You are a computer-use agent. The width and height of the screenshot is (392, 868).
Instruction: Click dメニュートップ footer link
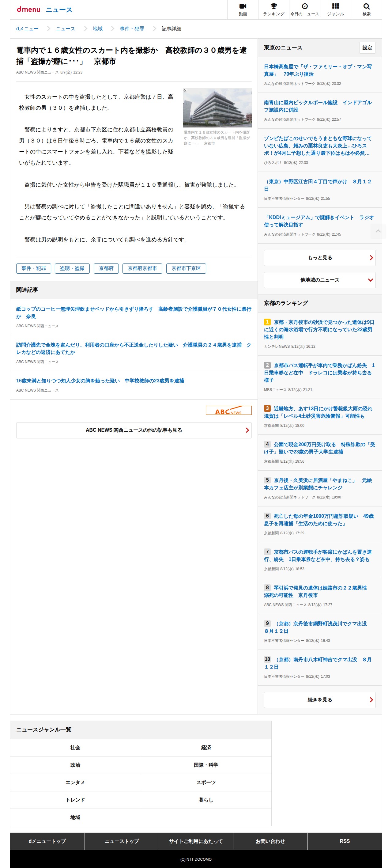pyautogui.click(x=47, y=841)
